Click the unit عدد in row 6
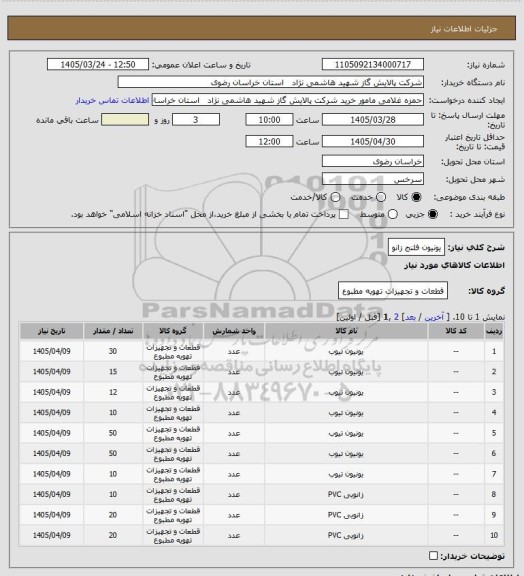 point(234,454)
